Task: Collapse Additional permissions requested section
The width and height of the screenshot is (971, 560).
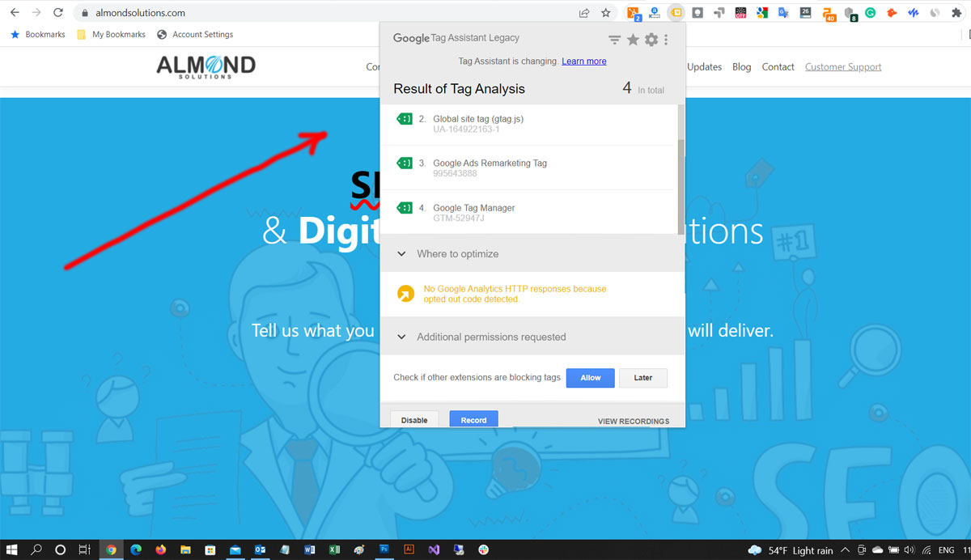Action: (x=532, y=337)
